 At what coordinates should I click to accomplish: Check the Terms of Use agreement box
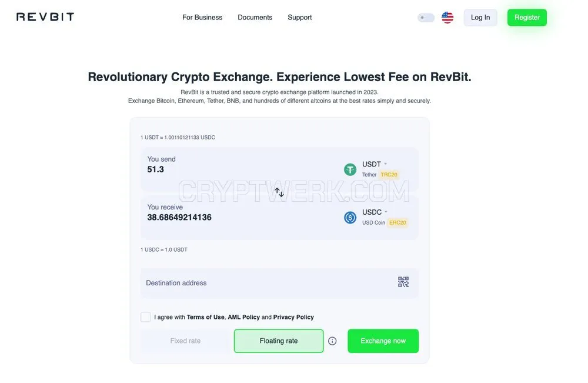(145, 317)
